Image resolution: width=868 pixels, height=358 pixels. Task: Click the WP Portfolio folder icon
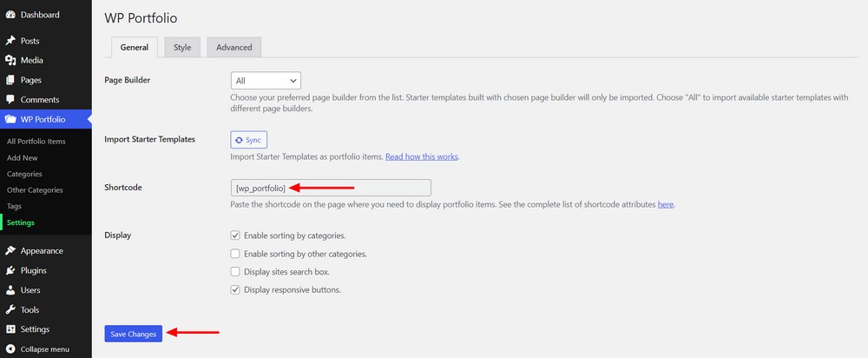pos(10,120)
